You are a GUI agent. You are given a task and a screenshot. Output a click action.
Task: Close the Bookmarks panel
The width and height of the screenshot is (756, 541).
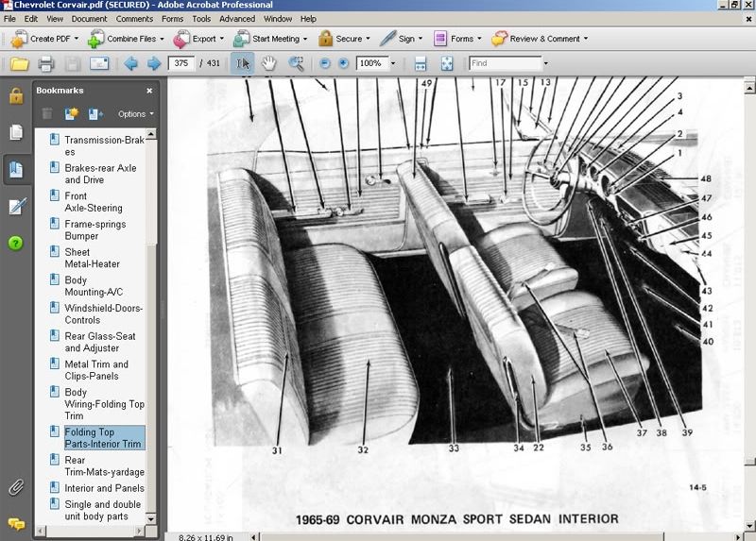(149, 91)
